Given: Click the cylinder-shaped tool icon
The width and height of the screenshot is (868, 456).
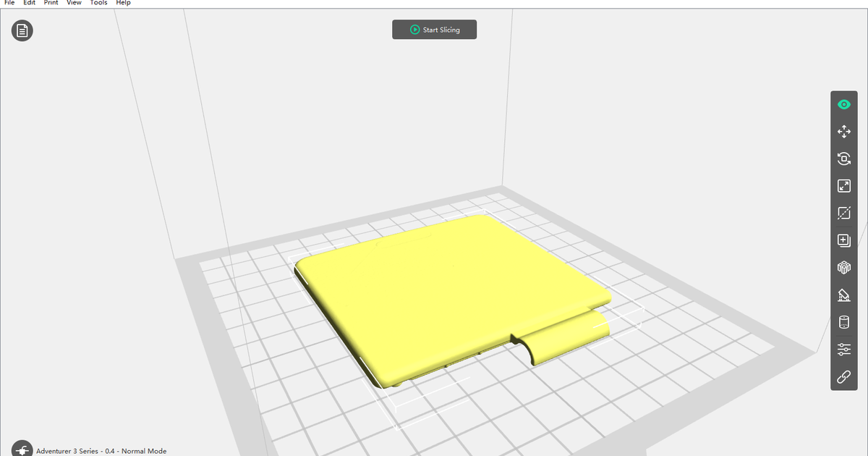Looking at the screenshot, I should tap(843, 322).
